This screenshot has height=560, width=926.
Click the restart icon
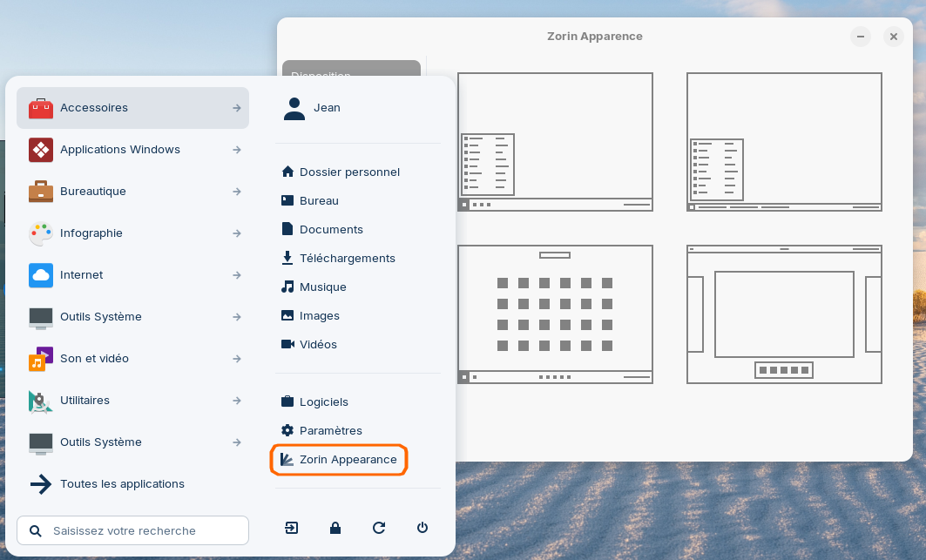[379, 528]
